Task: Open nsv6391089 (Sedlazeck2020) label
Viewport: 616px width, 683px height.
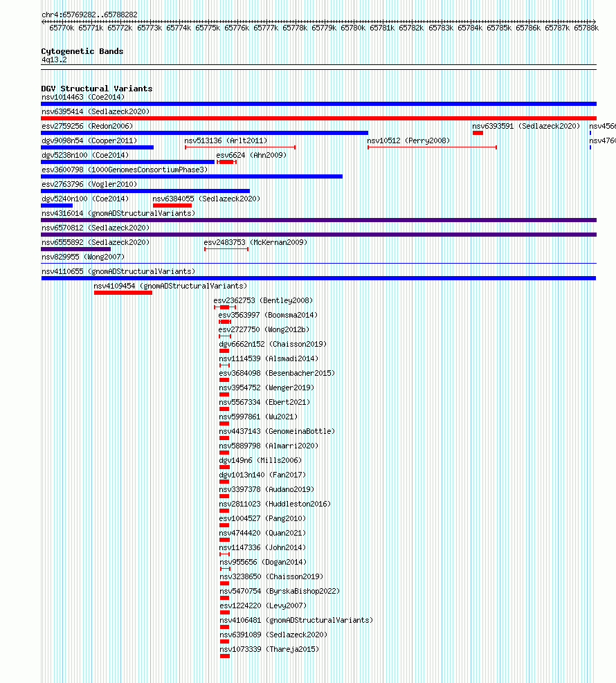Action: point(273,635)
